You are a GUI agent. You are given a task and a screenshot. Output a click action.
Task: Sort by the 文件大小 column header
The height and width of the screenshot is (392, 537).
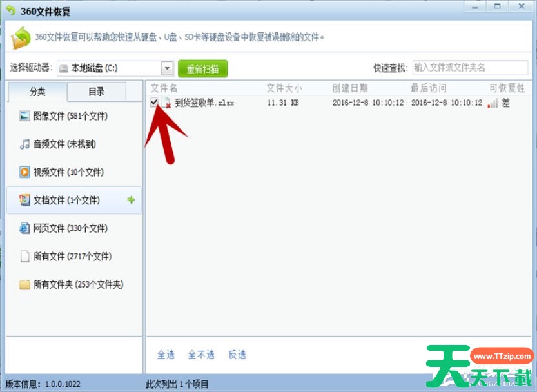[x=284, y=88]
